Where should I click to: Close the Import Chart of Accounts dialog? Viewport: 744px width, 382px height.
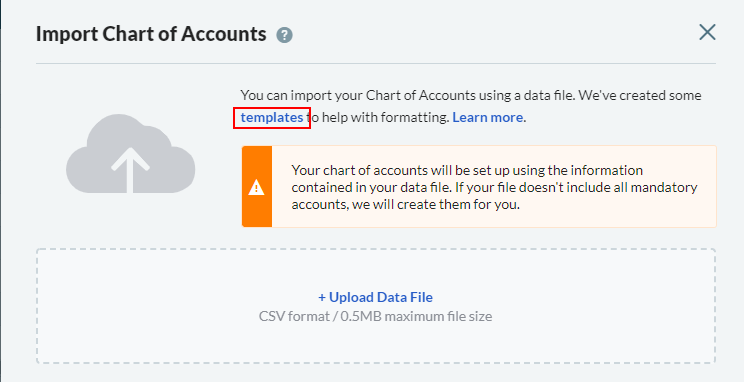(x=707, y=32)
